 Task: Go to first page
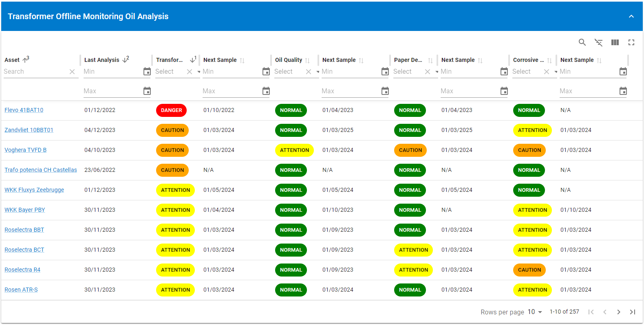coord(591,312)
